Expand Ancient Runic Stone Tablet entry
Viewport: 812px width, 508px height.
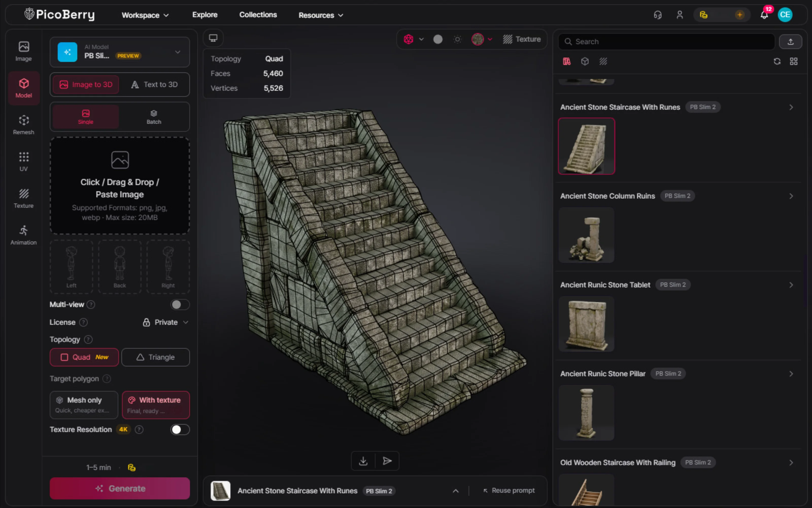791,285
